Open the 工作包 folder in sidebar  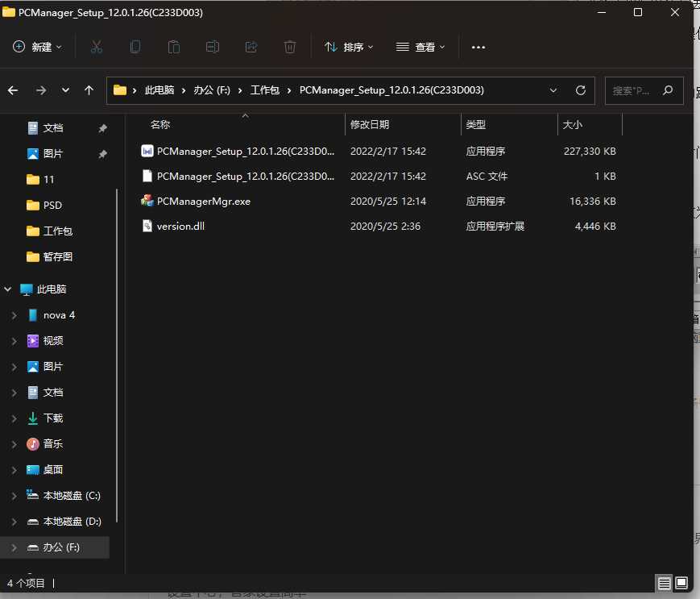[x=57, y=231]
